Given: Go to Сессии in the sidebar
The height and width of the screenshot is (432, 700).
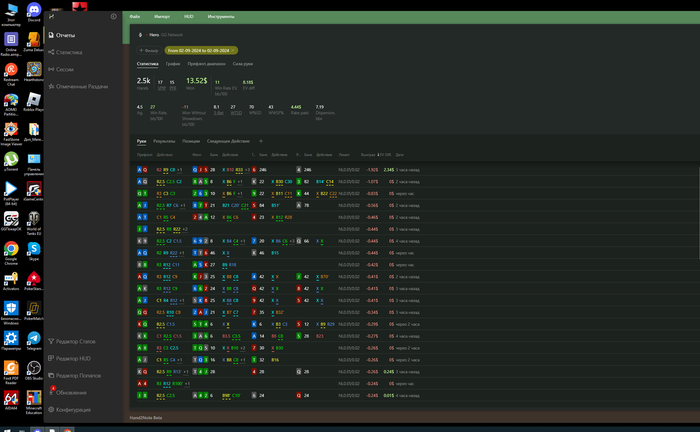Looking at the screenshot, I should [66, 69].
